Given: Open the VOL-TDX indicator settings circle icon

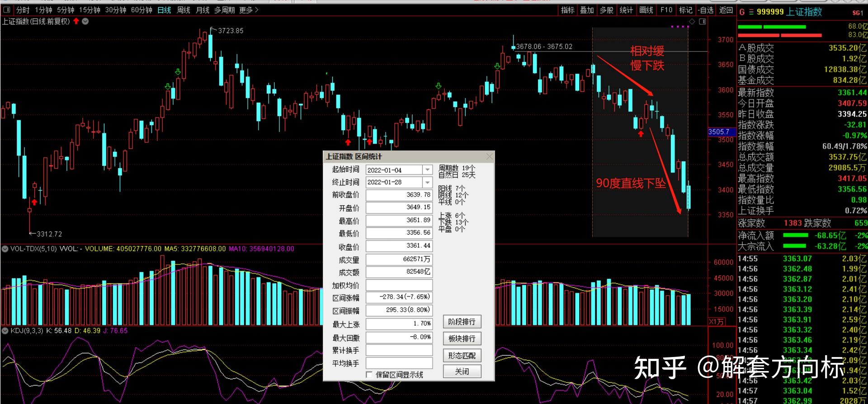Looking at the screenshot, I should point(5,249).
